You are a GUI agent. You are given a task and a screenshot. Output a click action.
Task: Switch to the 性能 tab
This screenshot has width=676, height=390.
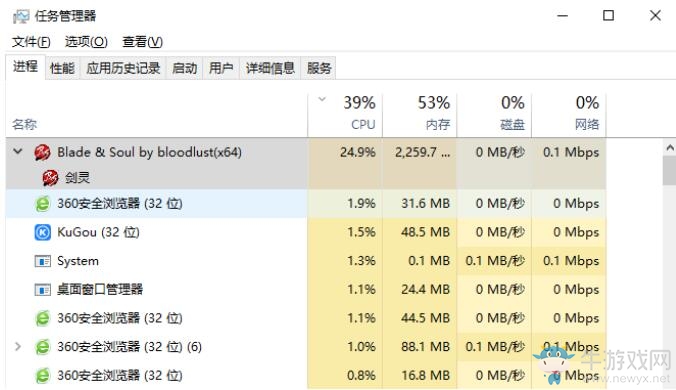[x=62, y=68]
